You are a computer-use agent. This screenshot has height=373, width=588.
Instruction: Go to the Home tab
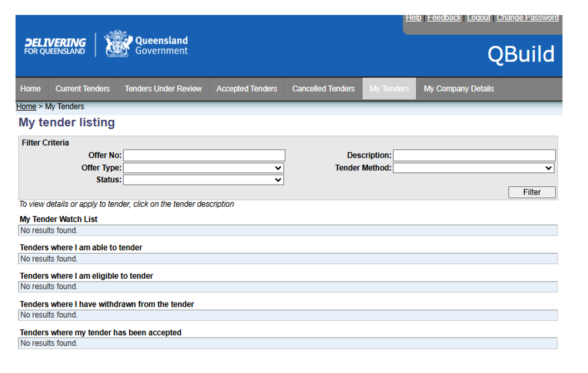click(x=31, y=89)
